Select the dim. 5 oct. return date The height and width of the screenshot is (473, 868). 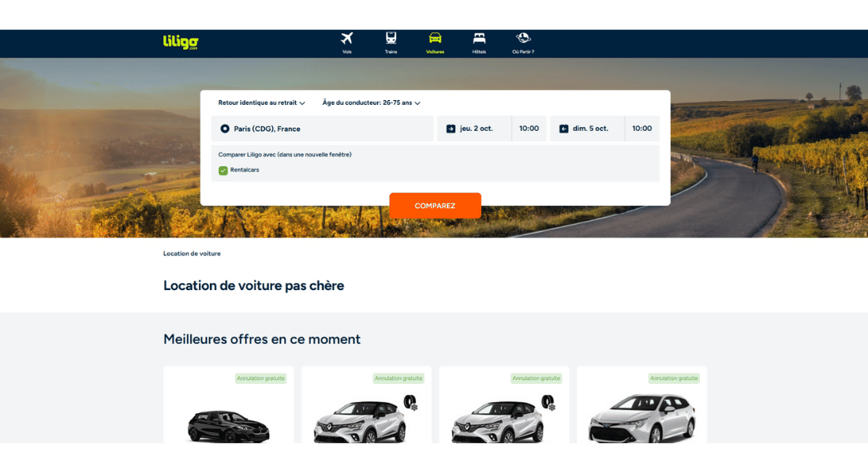click(x=590, y=128)
